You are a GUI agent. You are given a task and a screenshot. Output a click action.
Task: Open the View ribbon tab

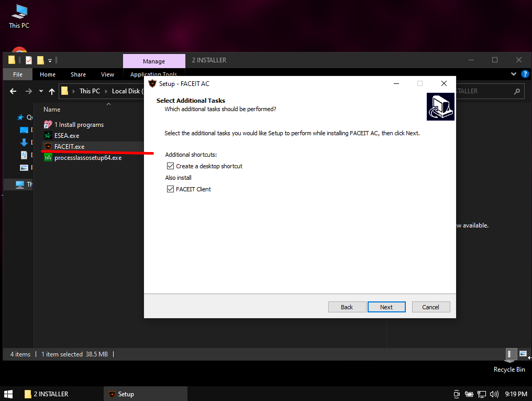click(107, 74)
